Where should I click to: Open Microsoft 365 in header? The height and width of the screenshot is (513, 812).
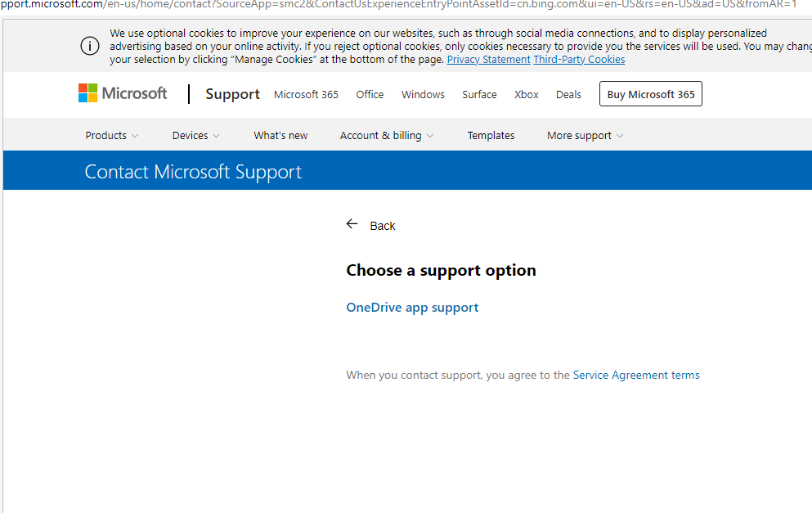pos(306,94)
